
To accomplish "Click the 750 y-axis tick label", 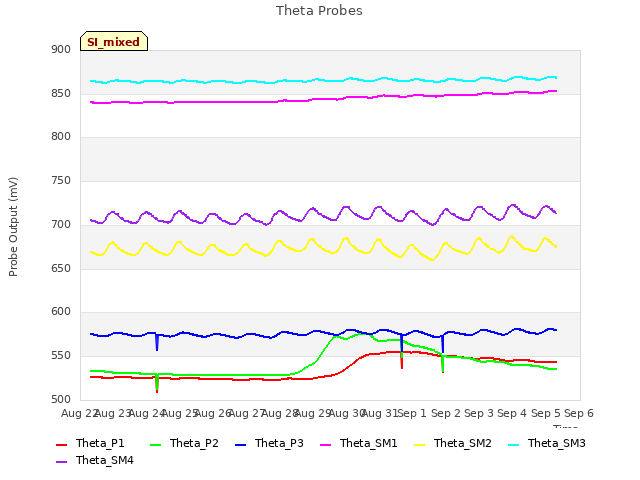I will 61,180.
